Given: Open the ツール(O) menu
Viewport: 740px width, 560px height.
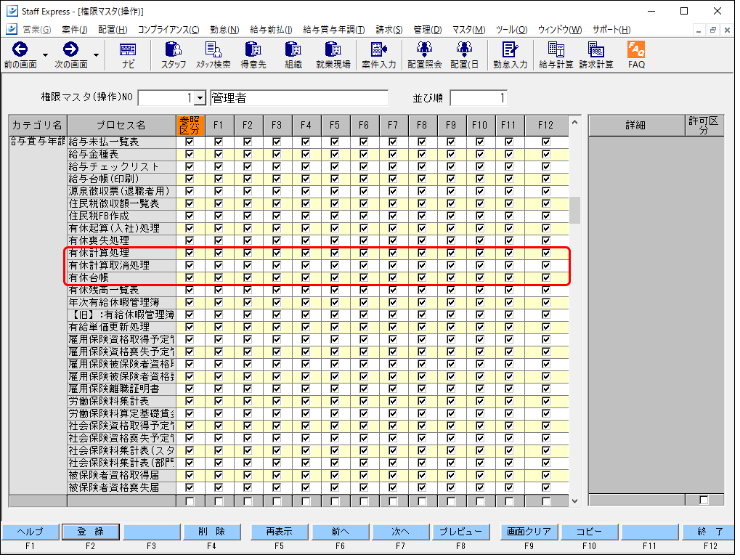Looking at the screenshot, I should tap(511, 30).
